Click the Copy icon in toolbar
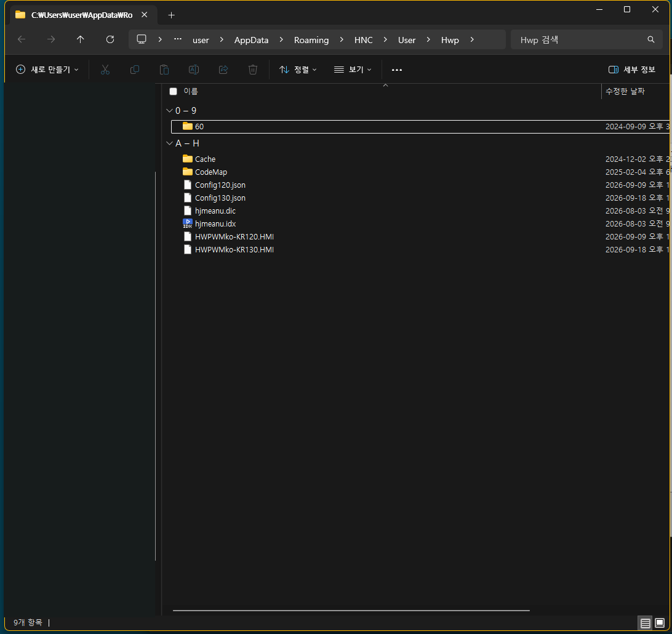This screenshot has width=672, height=634. [135, 70]
